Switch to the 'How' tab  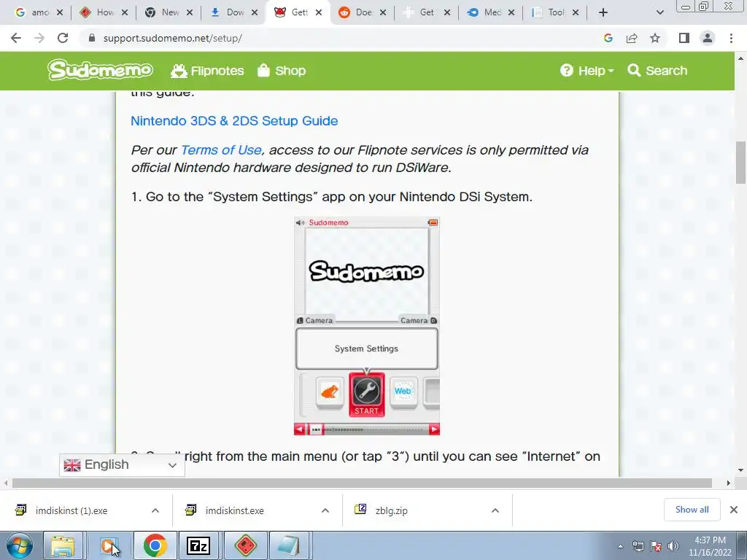coord(104,12)
